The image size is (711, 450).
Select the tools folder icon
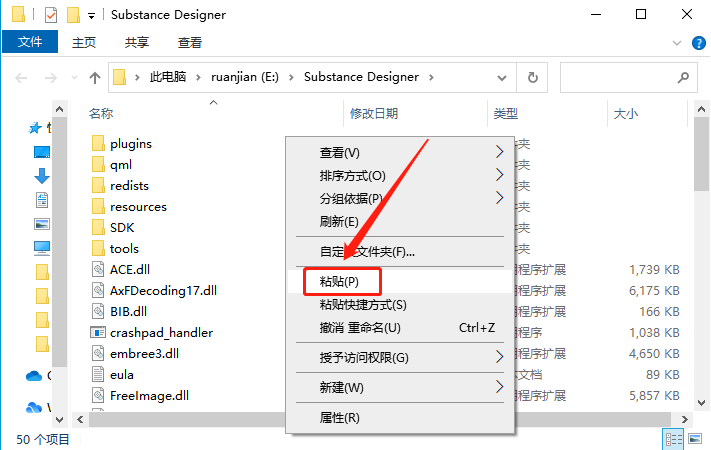98,248
